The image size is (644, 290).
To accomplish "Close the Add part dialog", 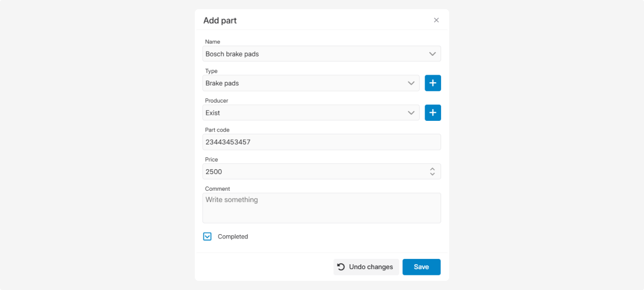I will coord(436,20).
